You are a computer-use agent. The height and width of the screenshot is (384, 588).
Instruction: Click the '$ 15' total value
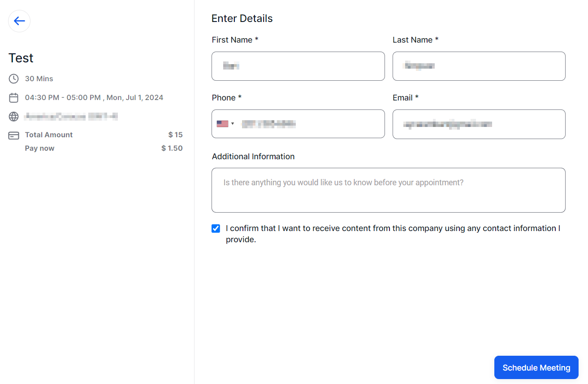(176, 135)
